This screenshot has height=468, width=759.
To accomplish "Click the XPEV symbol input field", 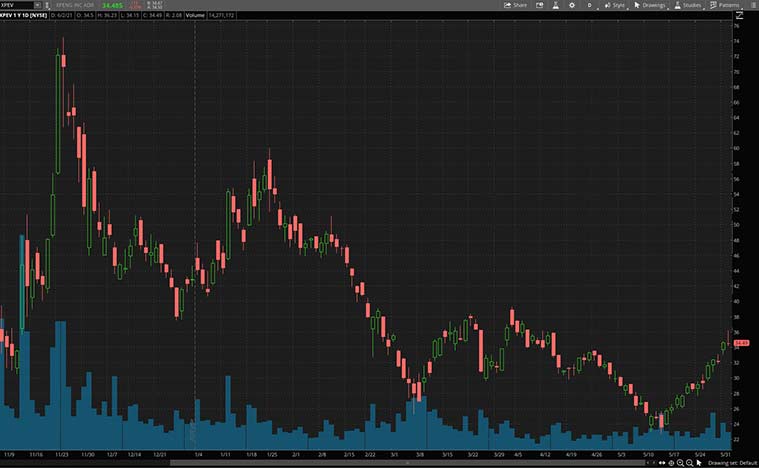I will click(x=17, y=5).
